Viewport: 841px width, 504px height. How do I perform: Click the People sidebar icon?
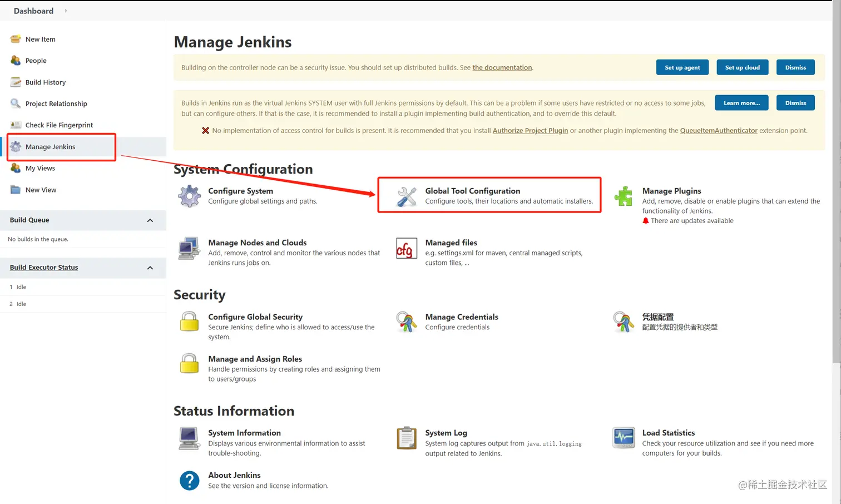pos(16,61)
